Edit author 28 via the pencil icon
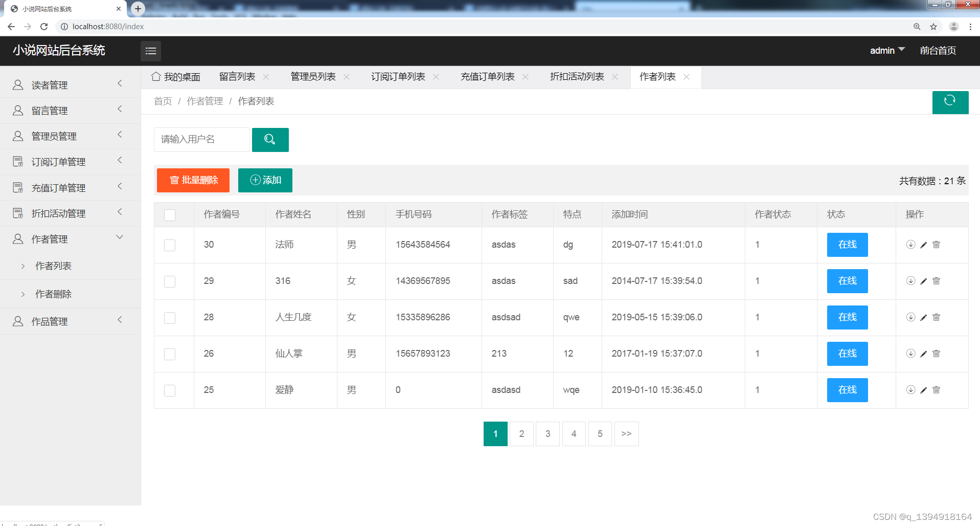Screen dimensions: 980x526 point(923,317)
